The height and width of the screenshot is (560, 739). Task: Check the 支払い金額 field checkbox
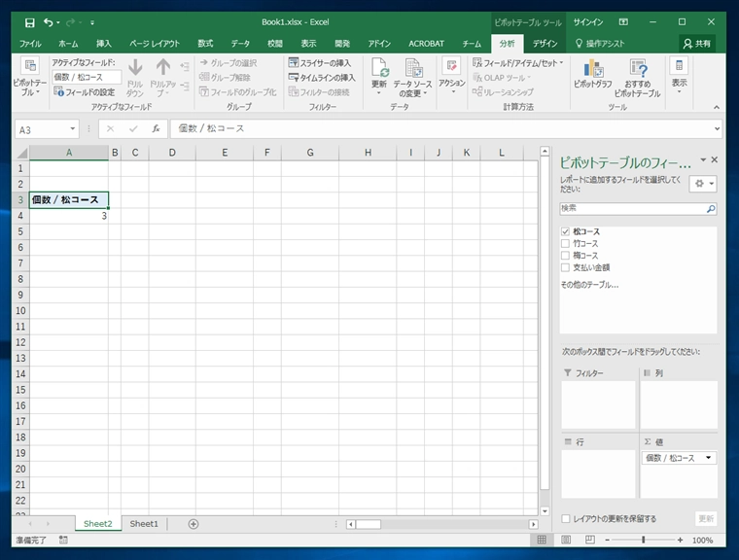(x=565, y=267)
